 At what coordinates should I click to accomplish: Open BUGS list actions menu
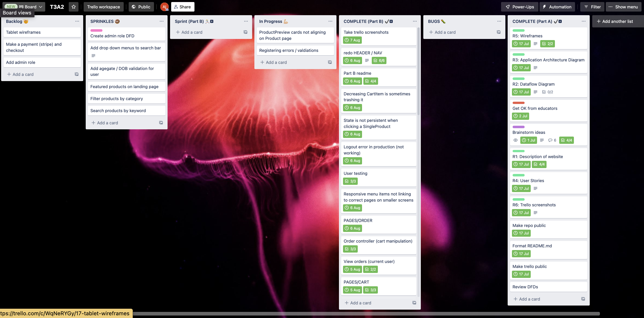pyautogui.click(x=499, y=21)
